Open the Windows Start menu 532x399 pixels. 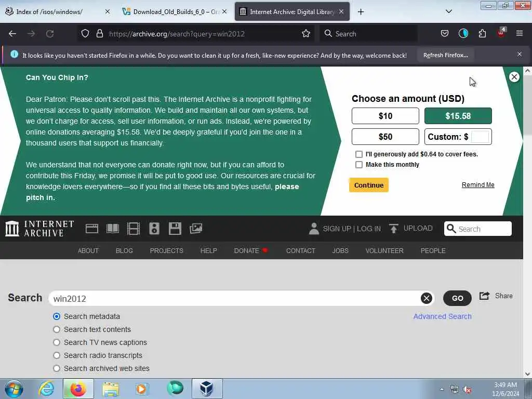click(14, 389)
